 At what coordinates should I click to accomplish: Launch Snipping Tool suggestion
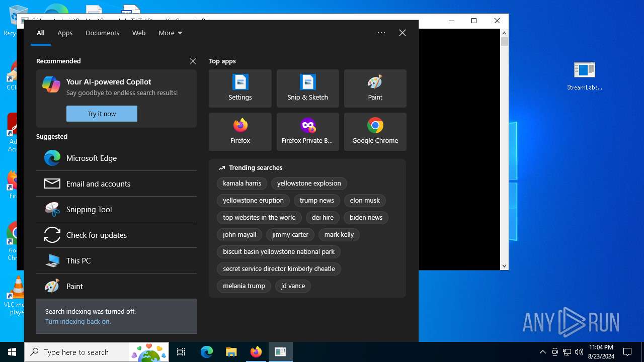pos(116,209)
